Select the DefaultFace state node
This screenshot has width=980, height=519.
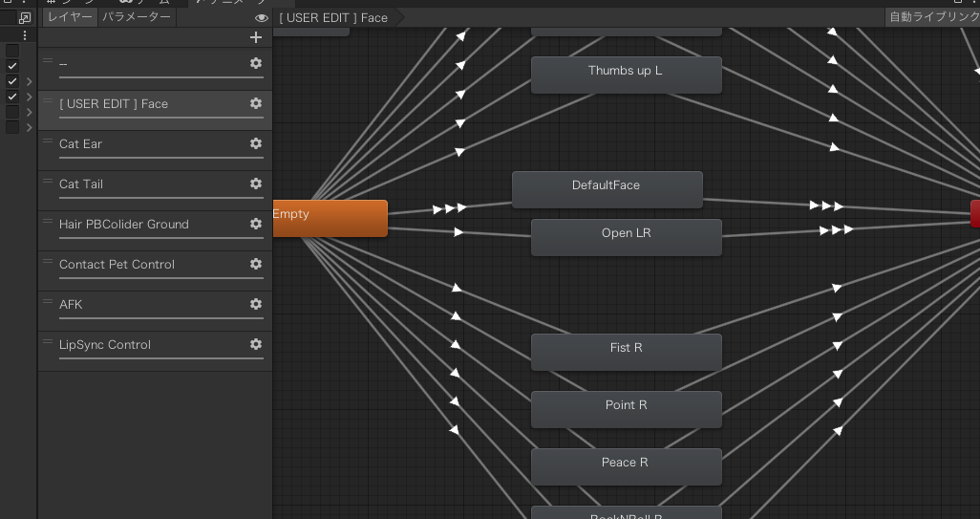click(x=607, y=189)
